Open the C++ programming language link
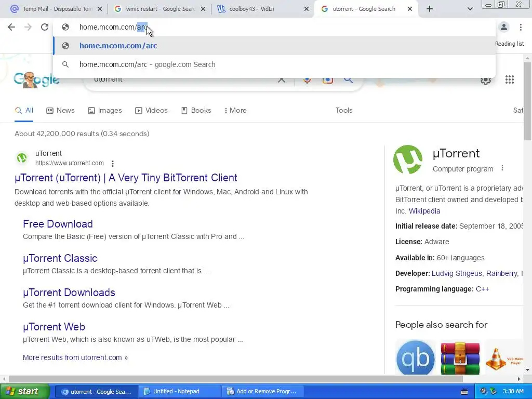532x399 pixels. [x=483, y=289]
